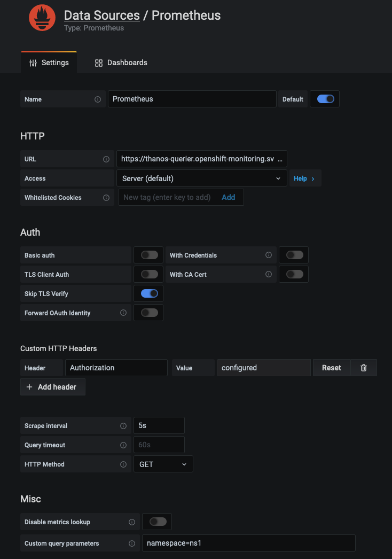The height and width of the screenshot is (559, 392).
Task: Enable the Basic auth toggle
Action: (x=150, y=255)
